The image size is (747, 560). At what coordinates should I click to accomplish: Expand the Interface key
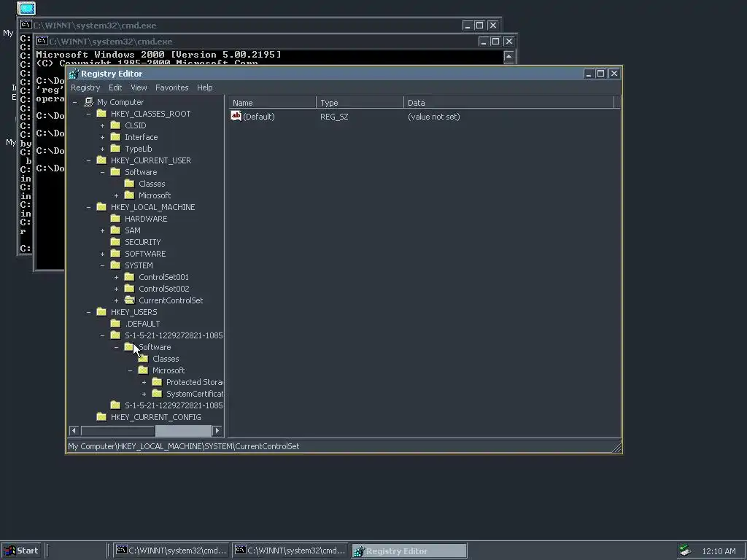pyautogui.click(x=102, y=137)
